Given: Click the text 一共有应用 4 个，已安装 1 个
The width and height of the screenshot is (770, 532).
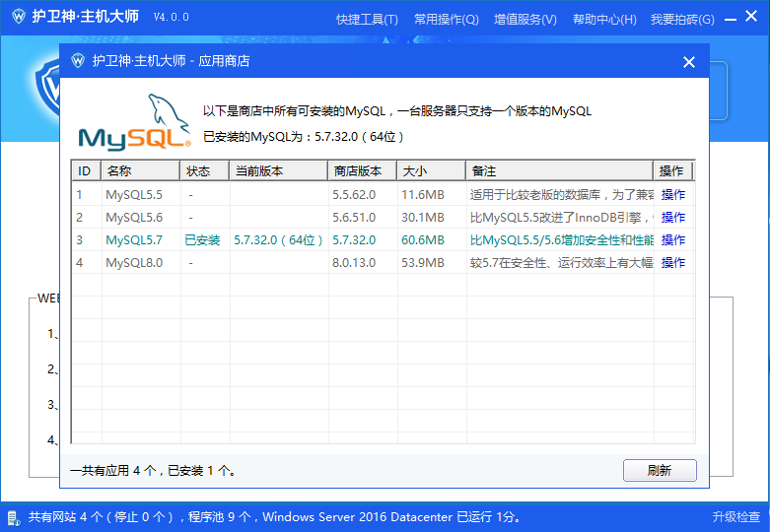Looking at the screenshot, I should tap(153, 471).
